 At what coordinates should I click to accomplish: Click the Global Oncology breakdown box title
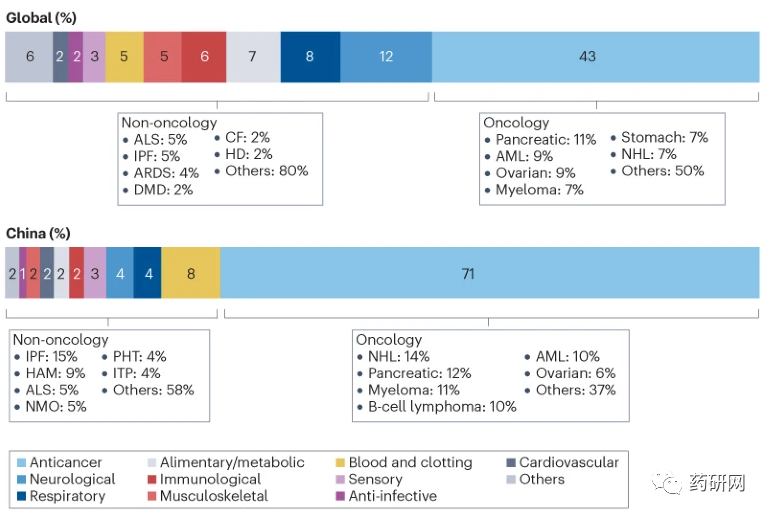click(x=516, y=123)
